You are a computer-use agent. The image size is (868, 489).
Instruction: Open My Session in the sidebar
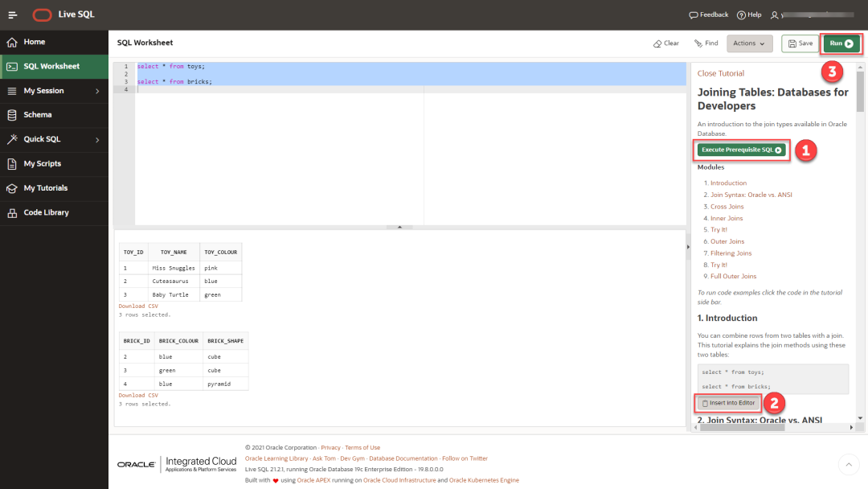[x=55, y=91]
